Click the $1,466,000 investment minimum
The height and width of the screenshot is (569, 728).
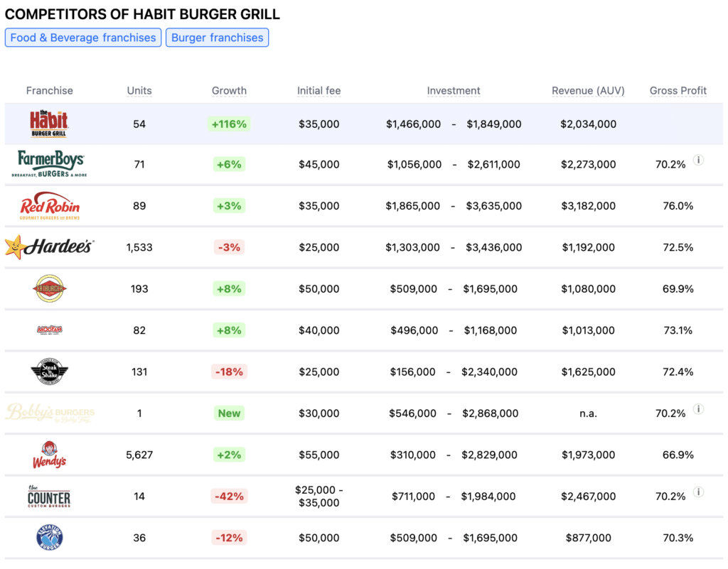pos(413,124)
